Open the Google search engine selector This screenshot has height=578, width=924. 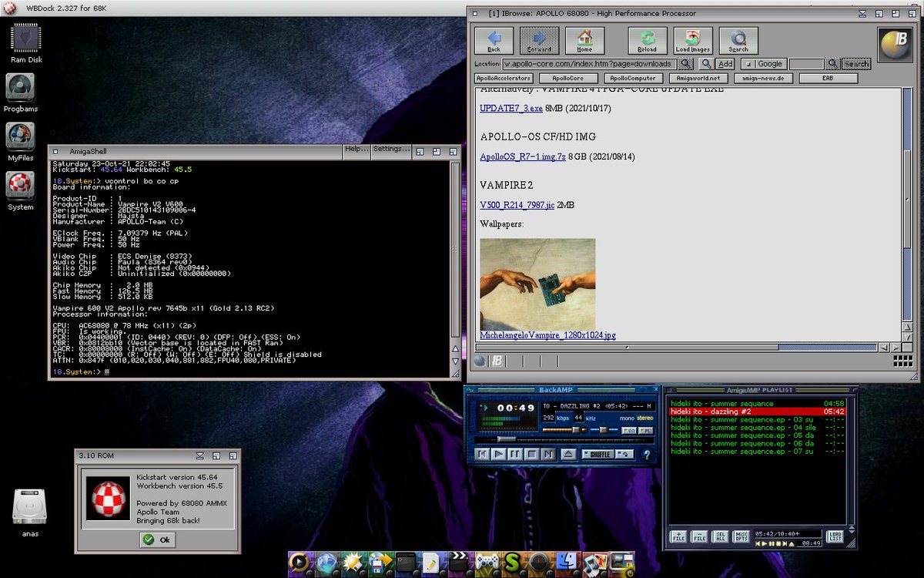click(x=762, y=64)
